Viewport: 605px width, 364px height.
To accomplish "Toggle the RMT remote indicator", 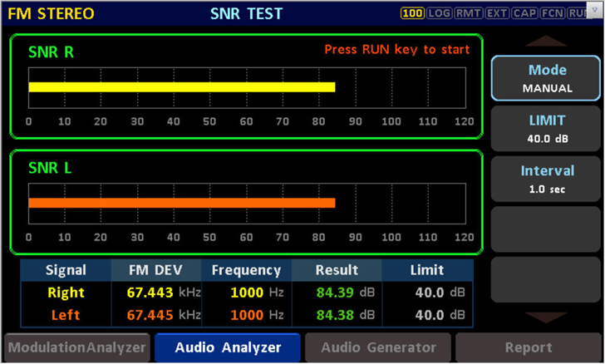I will 468,13.
